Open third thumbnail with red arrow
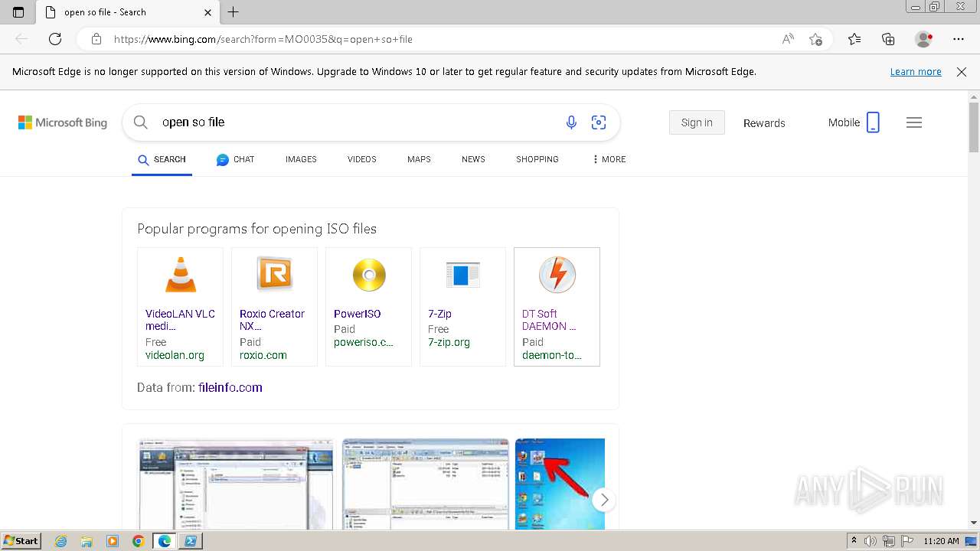 tap(560, 484)
